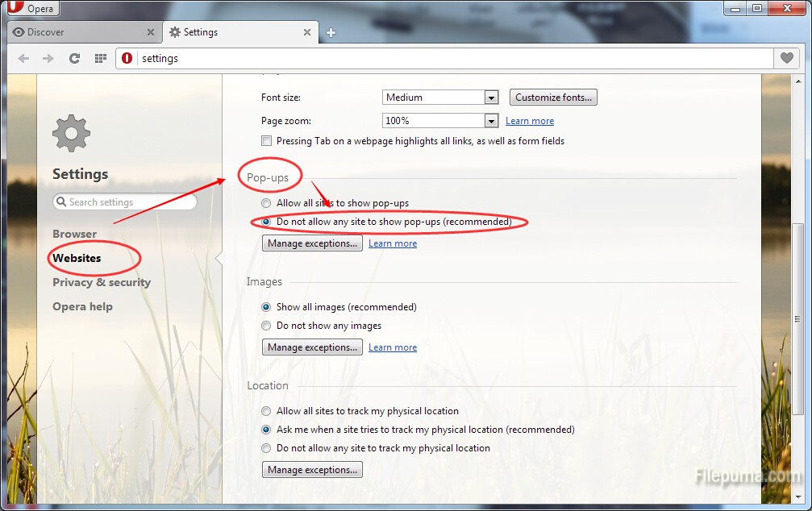The image size is (812, 511).
Task: Reload the page with the refresh icon
Action: [74, 58]
